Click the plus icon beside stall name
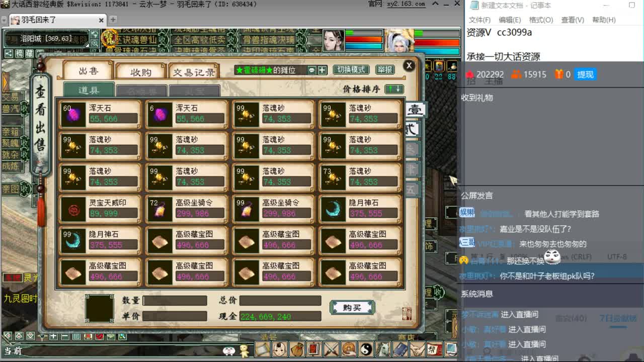This screenshot has width=644, height=362. pyautogui.click(x=322, y=70)
